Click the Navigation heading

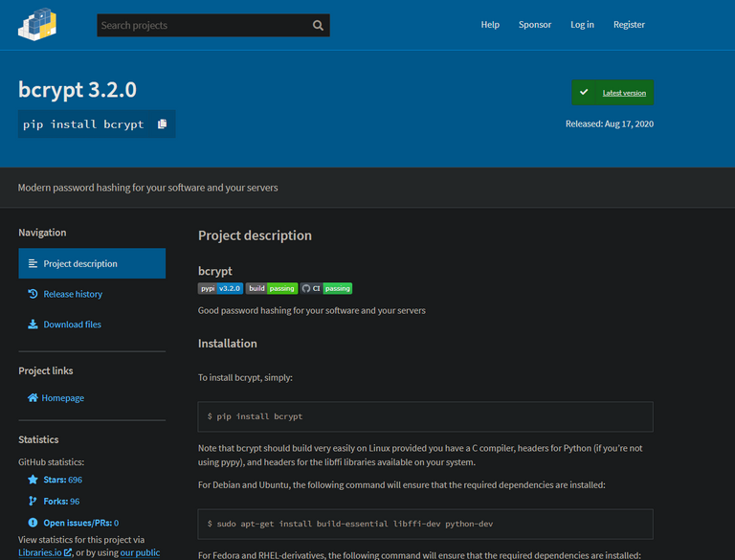pos(42,233)
